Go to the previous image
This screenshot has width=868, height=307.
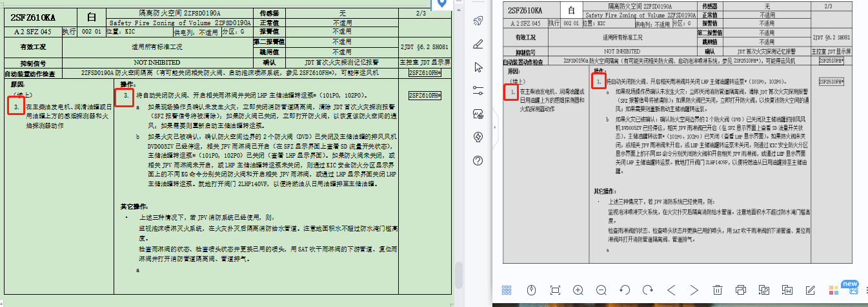pos(671,290)
